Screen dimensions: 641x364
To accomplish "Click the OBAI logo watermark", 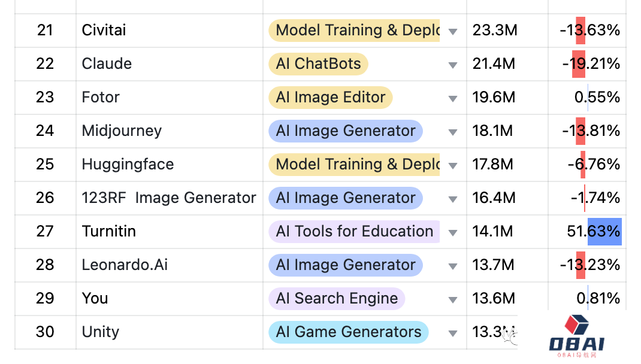I will point(576,336).
